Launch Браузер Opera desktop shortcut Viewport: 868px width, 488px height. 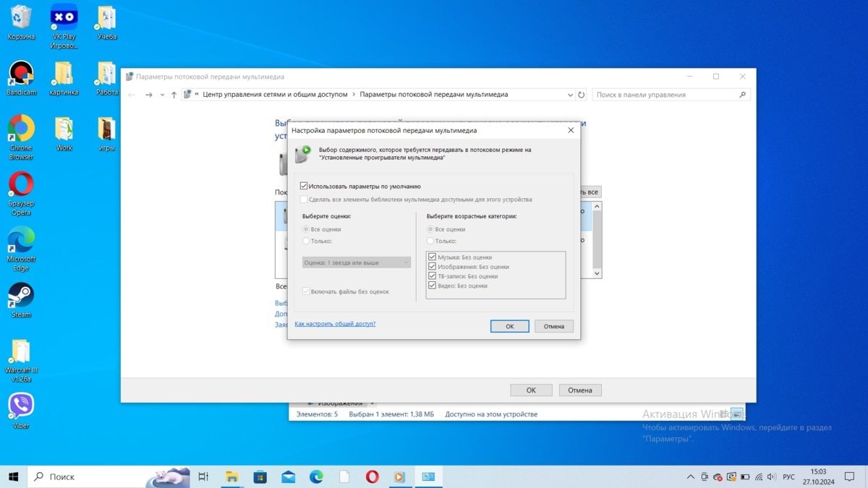(x=21, y=194)
